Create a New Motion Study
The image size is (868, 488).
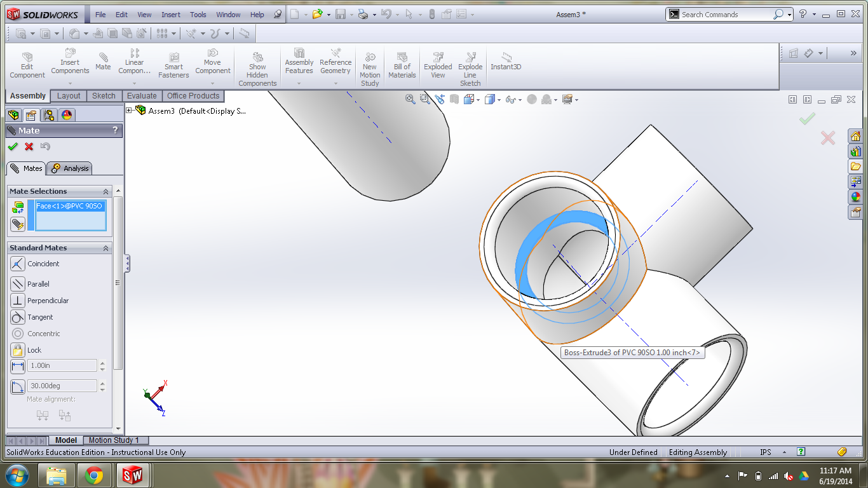[370, 69]
